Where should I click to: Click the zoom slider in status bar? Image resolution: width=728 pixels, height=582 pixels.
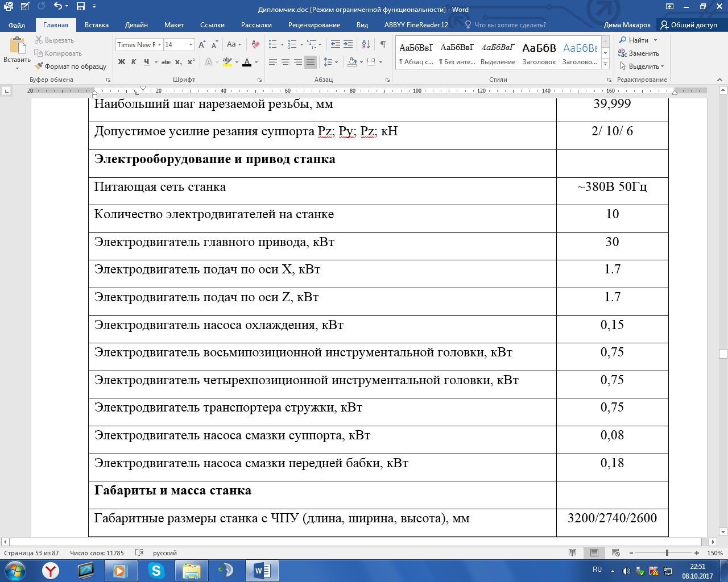667,553
